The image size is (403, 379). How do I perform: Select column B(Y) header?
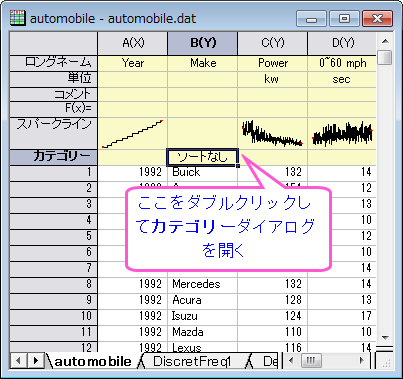coord(203,43)
